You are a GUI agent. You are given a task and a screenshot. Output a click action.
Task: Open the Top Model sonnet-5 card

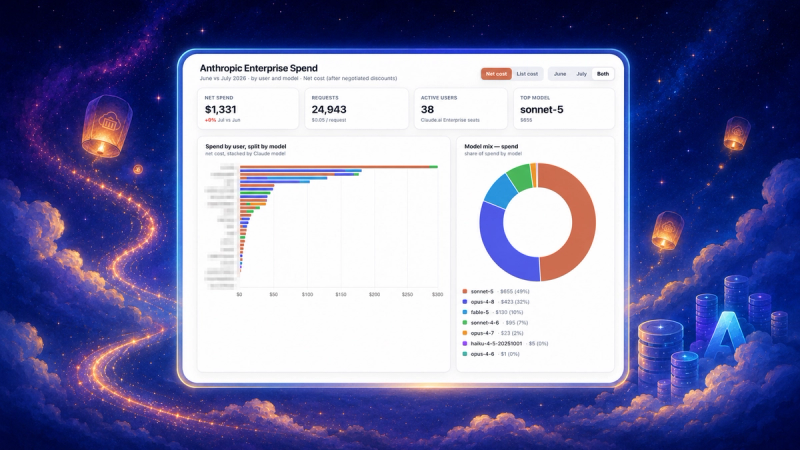[564, 109]
